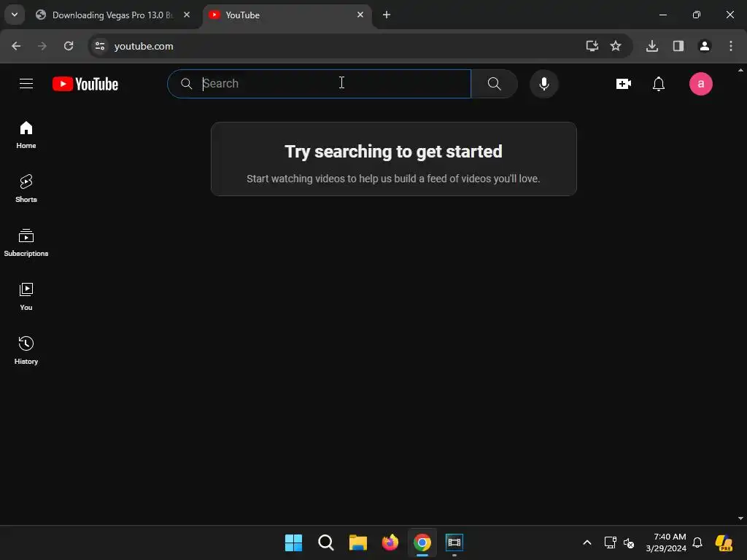The height and width of the screenshot is (560, 747).
Task: Go to Home in sidebar
Action: [x=26, y=135]
